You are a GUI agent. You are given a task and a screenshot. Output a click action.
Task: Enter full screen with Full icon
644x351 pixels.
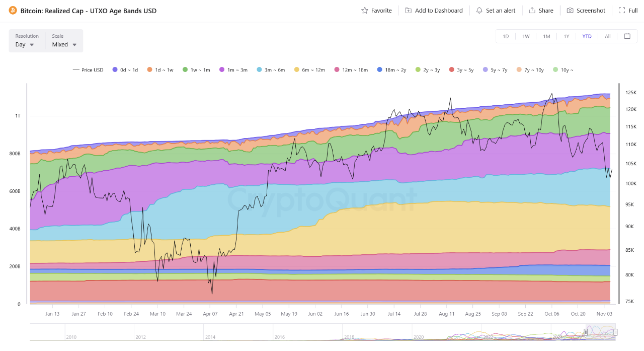pyautogui.click(x=622, y=11)
